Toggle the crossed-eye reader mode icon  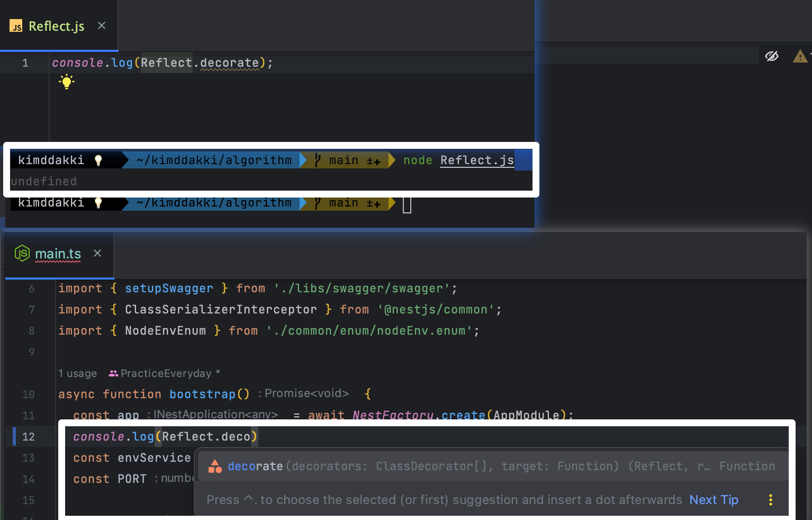pyautogui.click(x=772, y=56)
